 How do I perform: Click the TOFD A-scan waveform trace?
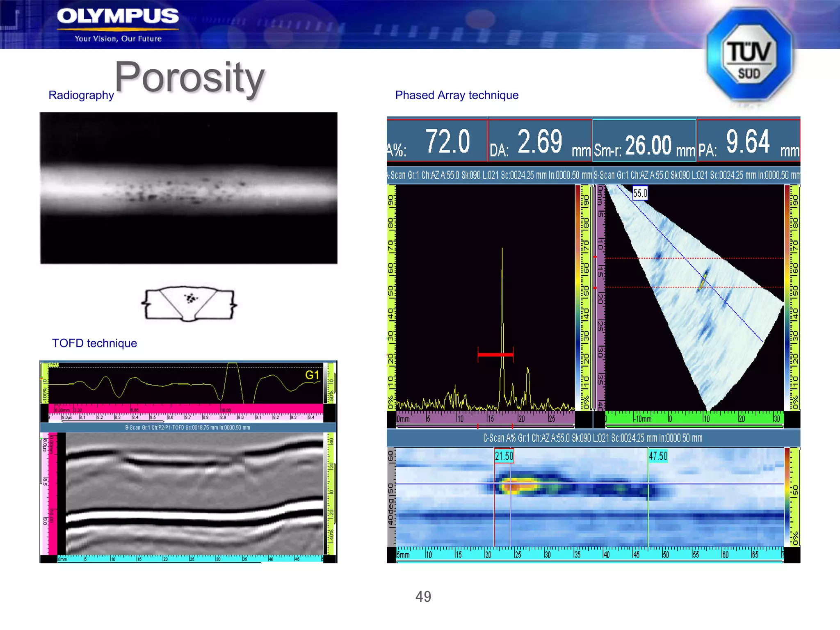(185, 383)
